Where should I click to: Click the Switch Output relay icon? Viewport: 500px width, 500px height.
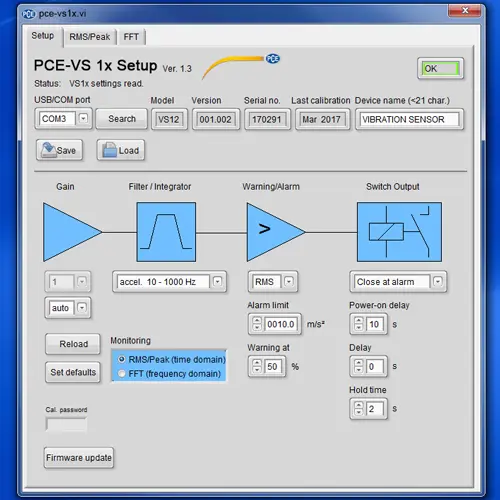click(x=399, y=232)
